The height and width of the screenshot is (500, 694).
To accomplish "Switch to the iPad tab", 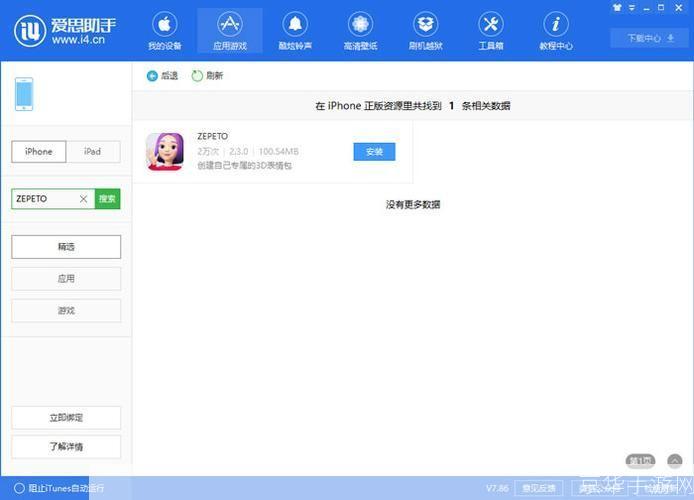I will [93, 151].
